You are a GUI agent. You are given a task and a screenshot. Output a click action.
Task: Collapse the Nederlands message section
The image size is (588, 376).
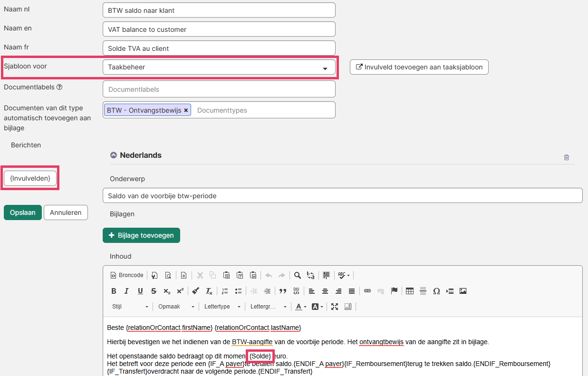click(114, 155)
